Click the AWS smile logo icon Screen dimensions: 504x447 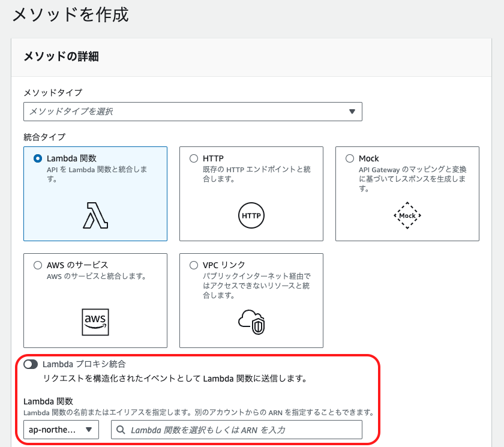[95, 322]
